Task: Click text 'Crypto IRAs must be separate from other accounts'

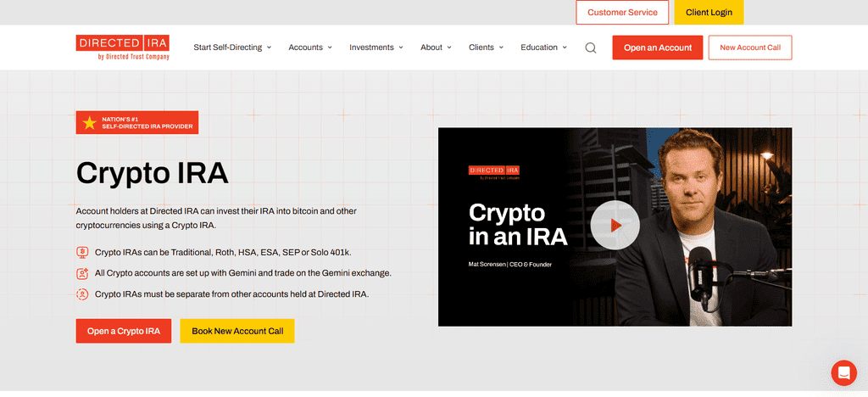Action: tap(232, 294)
